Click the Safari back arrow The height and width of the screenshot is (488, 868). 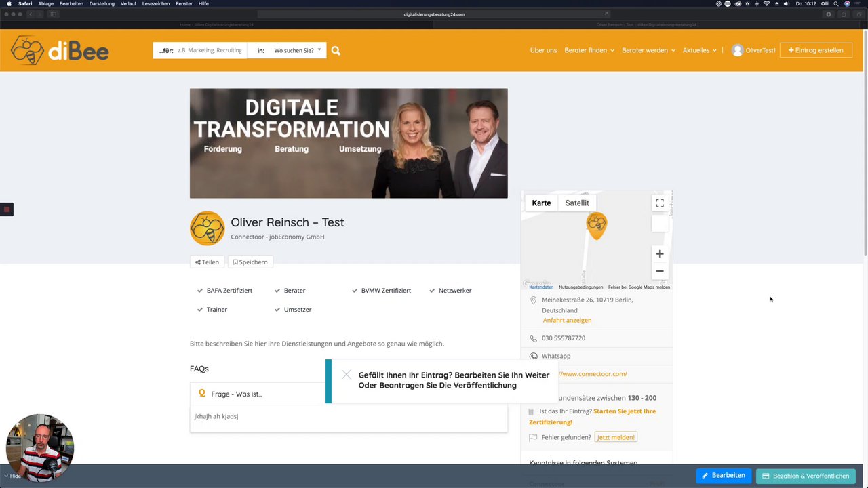[x=31, y=14]
